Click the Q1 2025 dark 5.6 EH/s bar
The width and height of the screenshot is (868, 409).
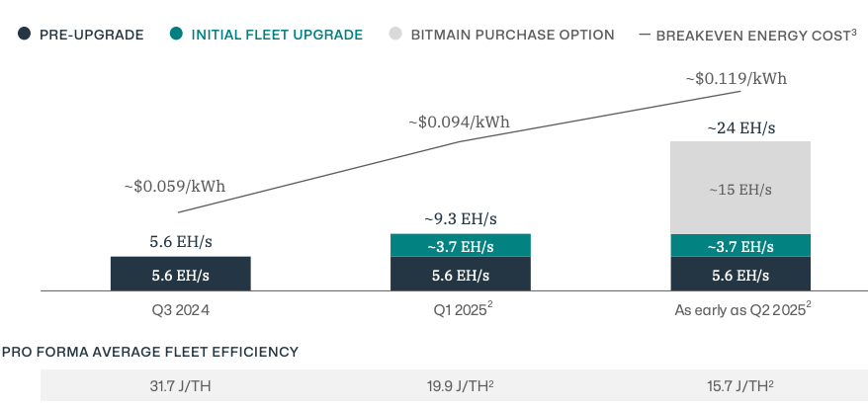461,275
